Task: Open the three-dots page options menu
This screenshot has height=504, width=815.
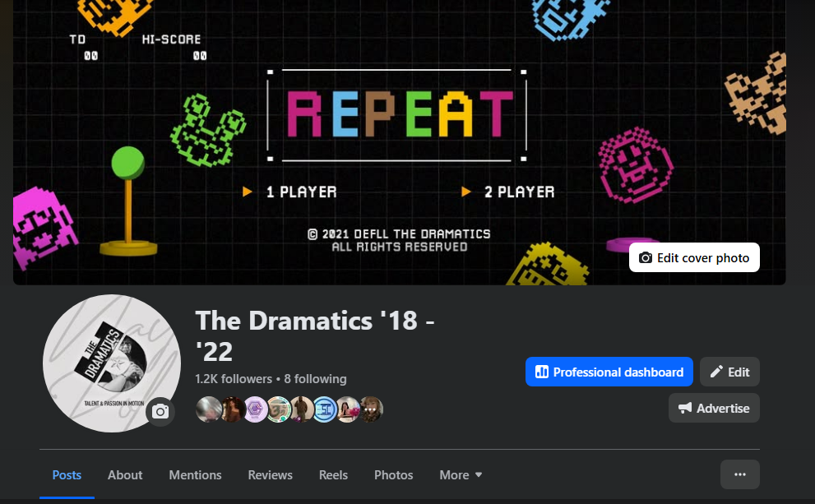Action: click(x=739, y=474)
